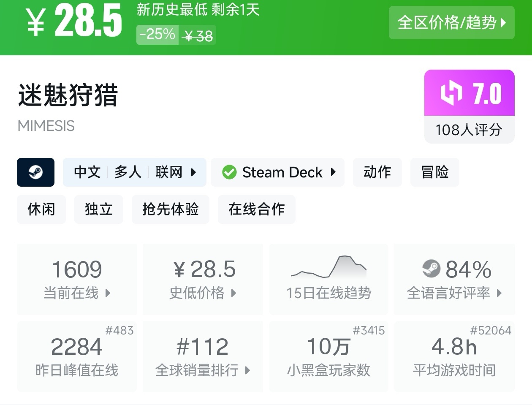Select the 休闲 genre tag
The width and height of the screenshot is (532, 405).
(41, 209)
